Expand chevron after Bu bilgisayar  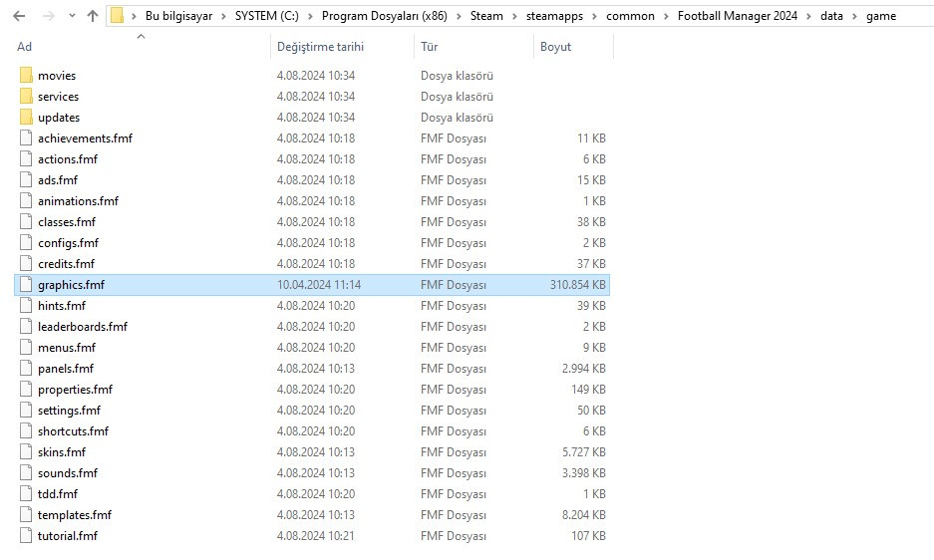coord(223,16)
